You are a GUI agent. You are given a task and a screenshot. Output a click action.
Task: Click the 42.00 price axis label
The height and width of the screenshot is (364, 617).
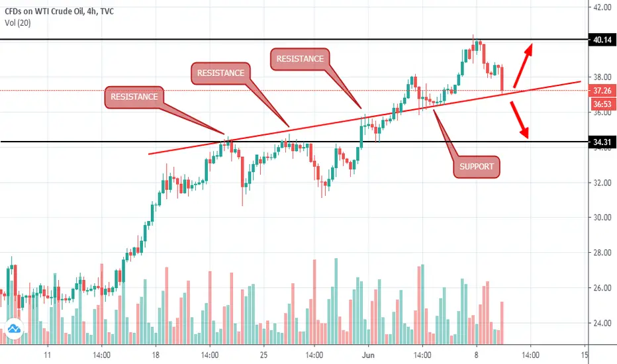point(602,7)
